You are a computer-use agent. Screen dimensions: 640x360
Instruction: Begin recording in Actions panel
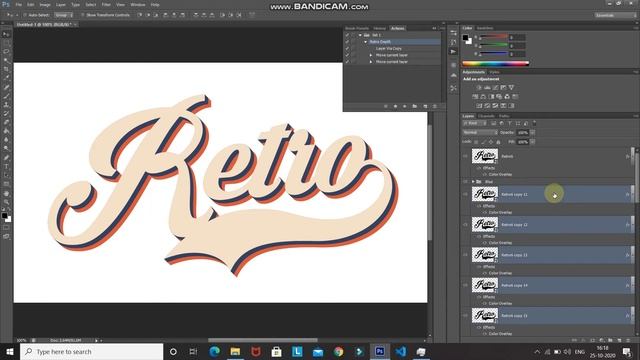(x=395, y=106)
